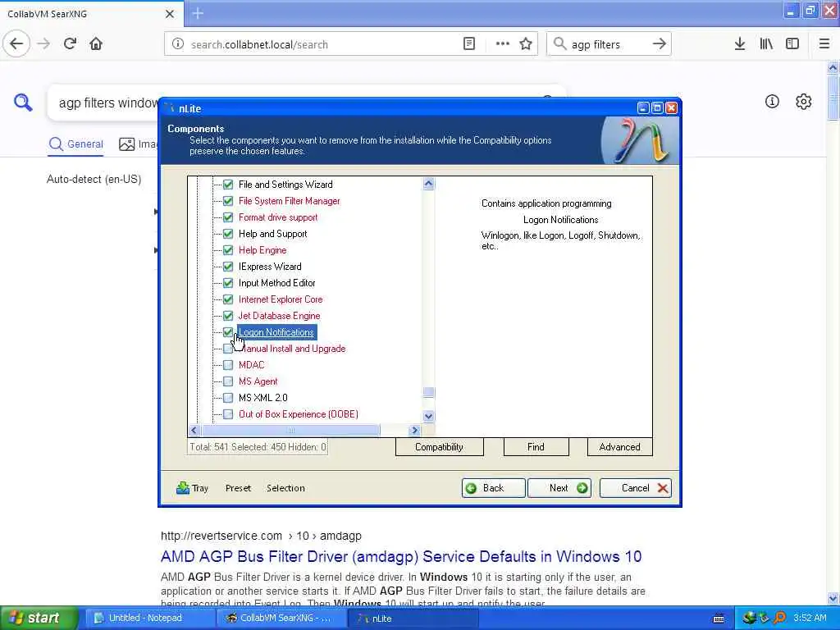This screenshot has width=840, height=630.
Task: Select Logon Notifications tree item
Action: (276, 332)
